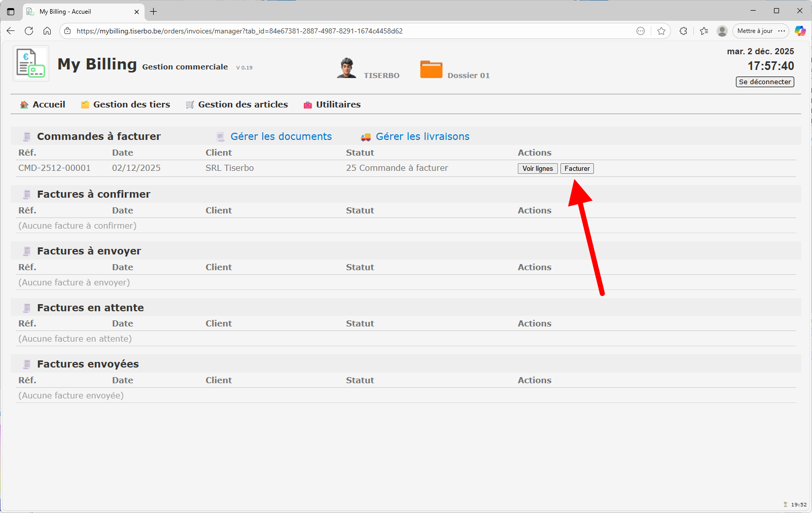This screenshot has height=513, width=812.
Task: Refresh the page using the browser reload icon
Action: pos(29,31)
